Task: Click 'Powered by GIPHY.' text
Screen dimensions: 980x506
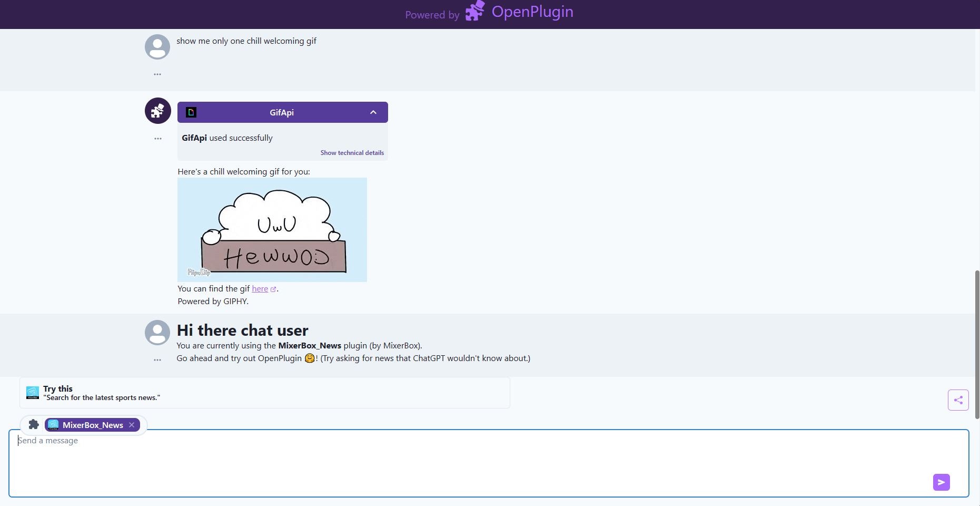Action: click(x=213, y=301)
